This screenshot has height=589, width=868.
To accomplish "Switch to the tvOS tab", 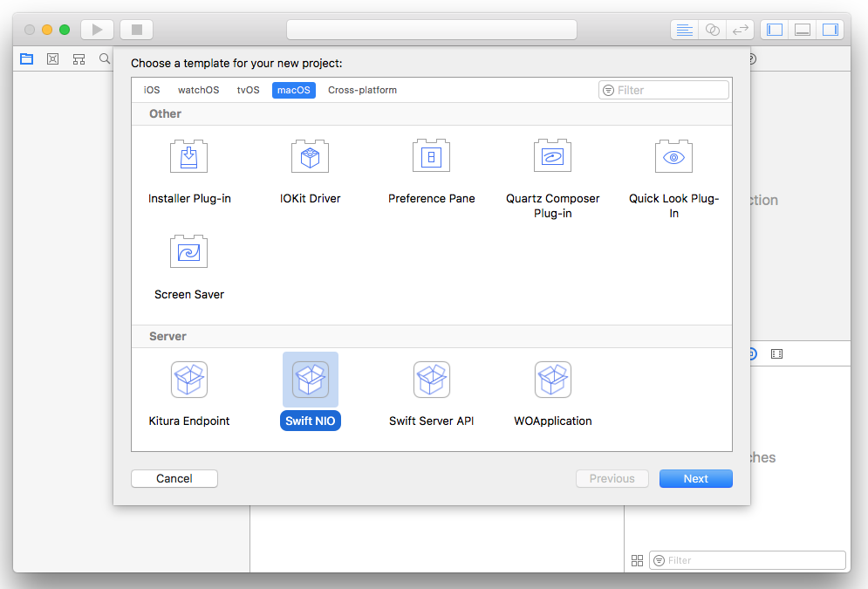I will pos(248,90).
